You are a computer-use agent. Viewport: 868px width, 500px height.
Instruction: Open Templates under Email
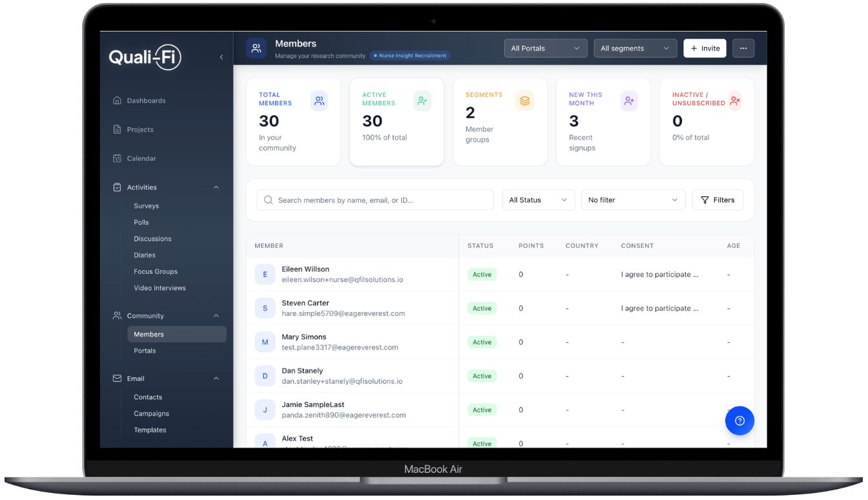click(150, 430)
